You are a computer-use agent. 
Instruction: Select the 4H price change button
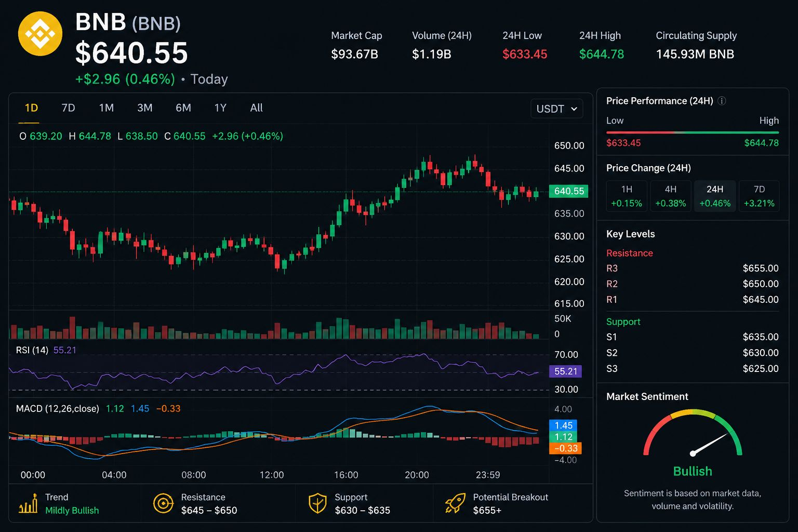pos(671,196)
